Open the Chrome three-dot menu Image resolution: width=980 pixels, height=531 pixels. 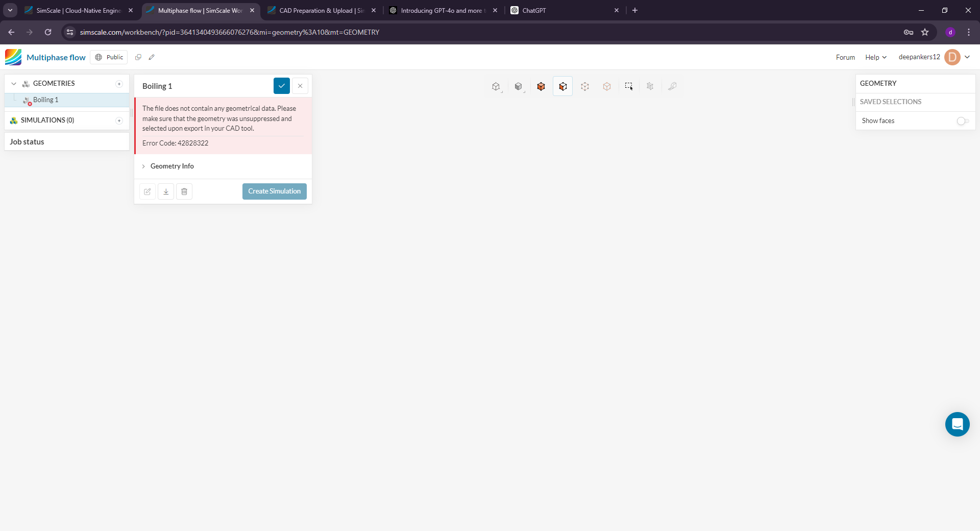[x=969, y=32]
